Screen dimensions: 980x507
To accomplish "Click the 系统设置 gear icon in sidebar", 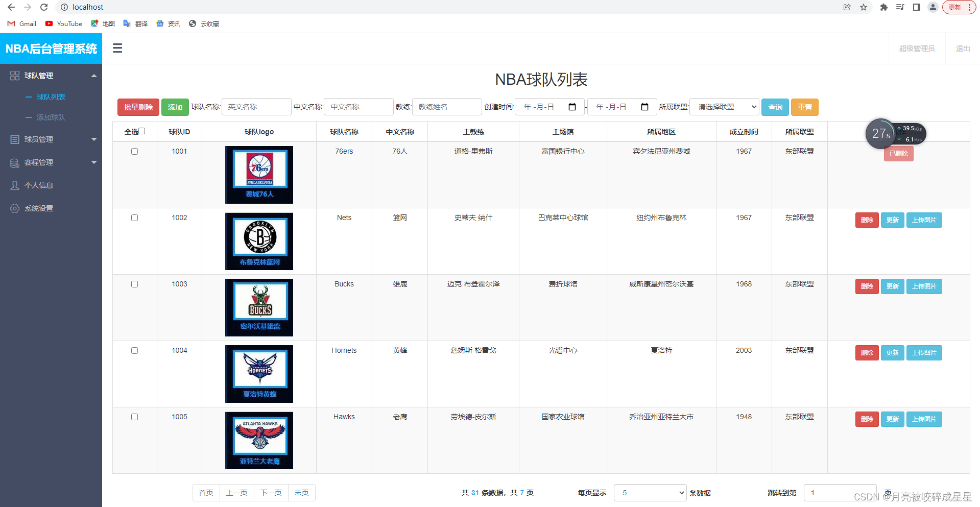I will click(15, 208).
